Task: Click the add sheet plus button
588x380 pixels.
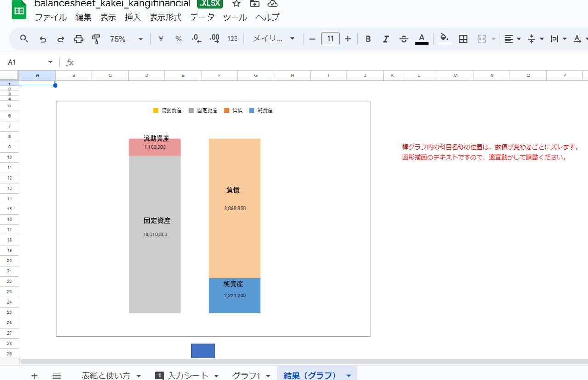Action: point(34,375)
